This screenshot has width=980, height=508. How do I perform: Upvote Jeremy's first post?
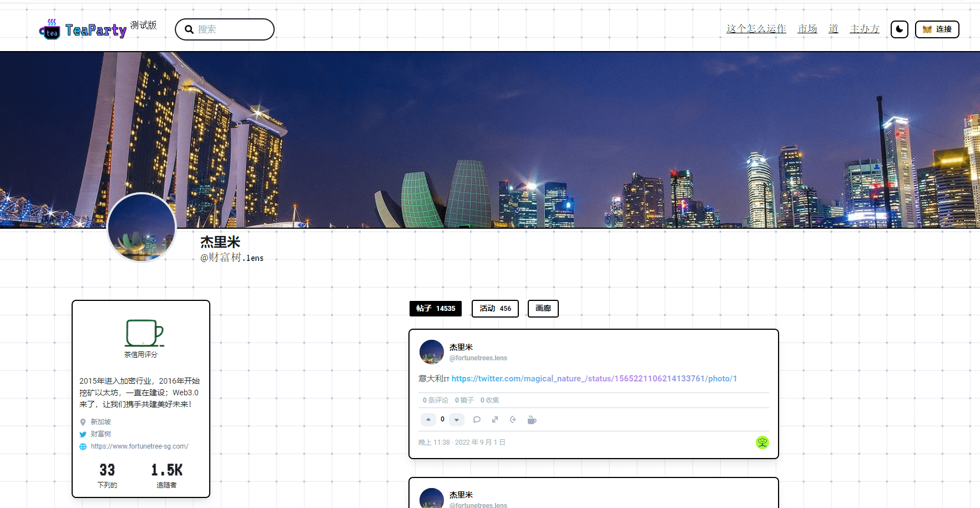coord(428,419)
